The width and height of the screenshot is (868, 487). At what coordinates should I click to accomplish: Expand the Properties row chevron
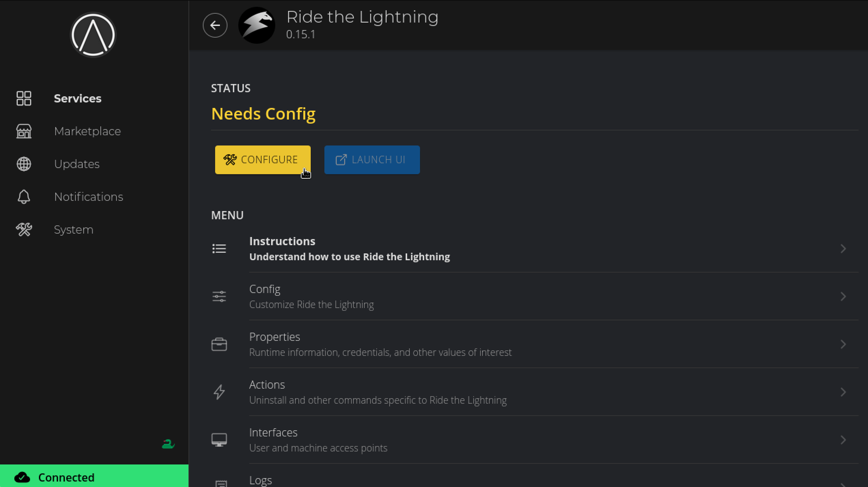tap(844, 344)
